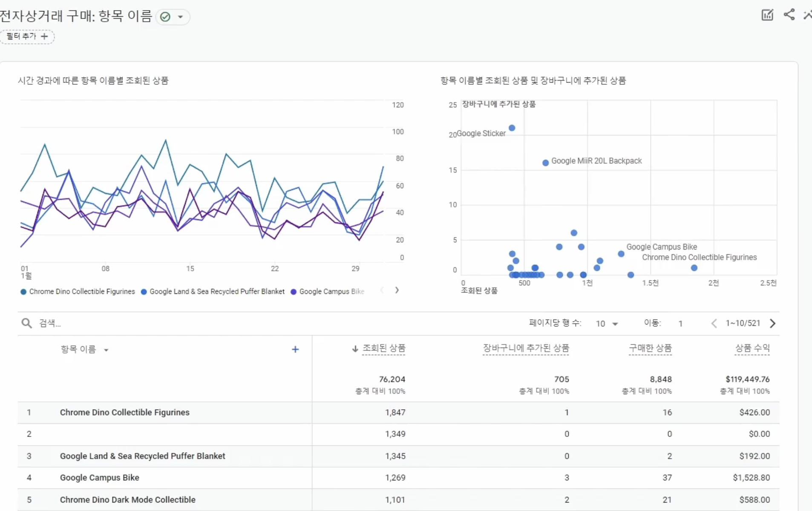Click total revenue $119,449.76
Viewport: 812px width, 511px height.
(x=748, y=379)
